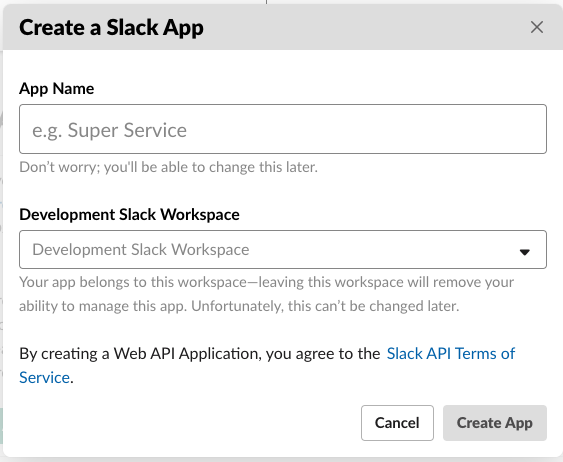Open the Development Slack Workspace dropdown
563x462 pixels.
pos(283,249)
